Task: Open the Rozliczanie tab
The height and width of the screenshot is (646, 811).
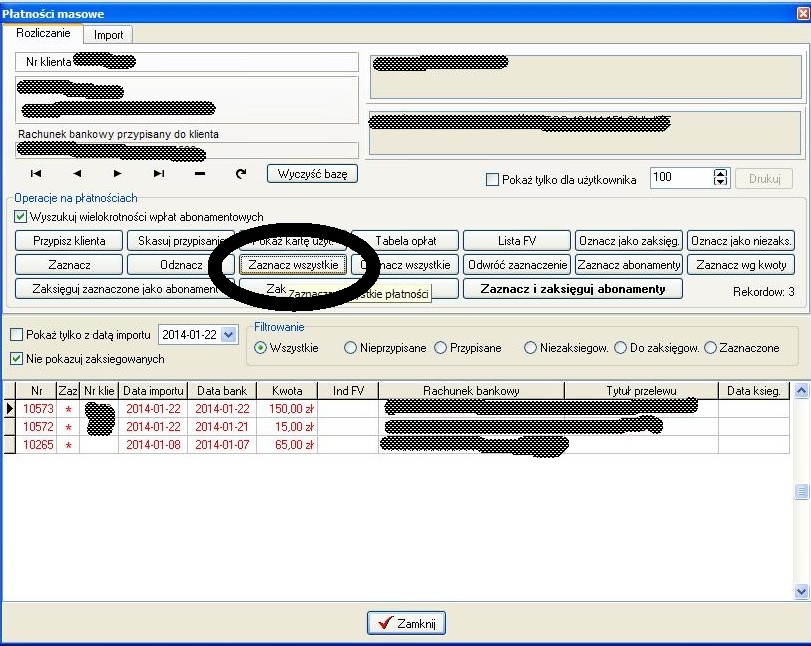Action: pyautogui.click(x=43, y=34)
